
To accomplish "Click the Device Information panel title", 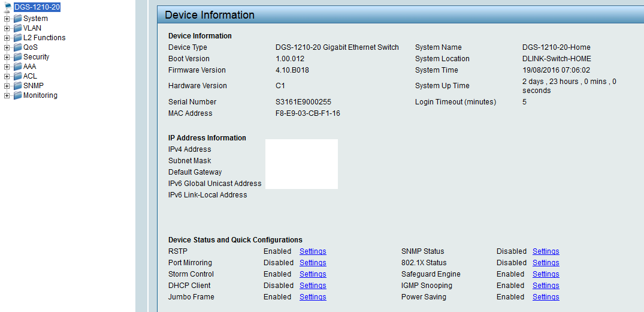I will (210, 15).
